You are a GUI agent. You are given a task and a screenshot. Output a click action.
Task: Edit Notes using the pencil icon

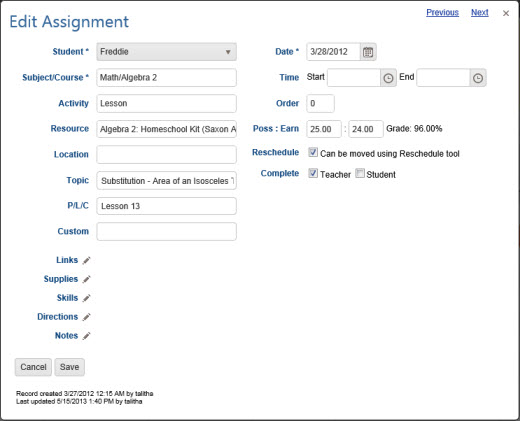86,336
